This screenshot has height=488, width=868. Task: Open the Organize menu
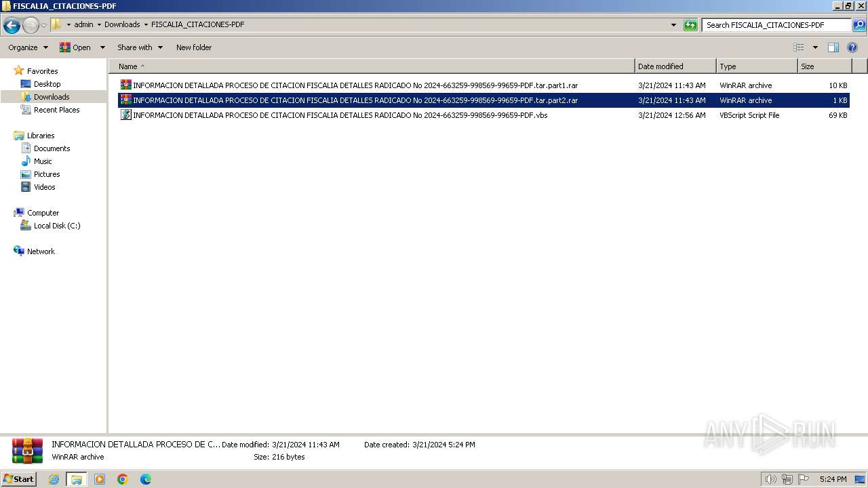click(28, 47)
